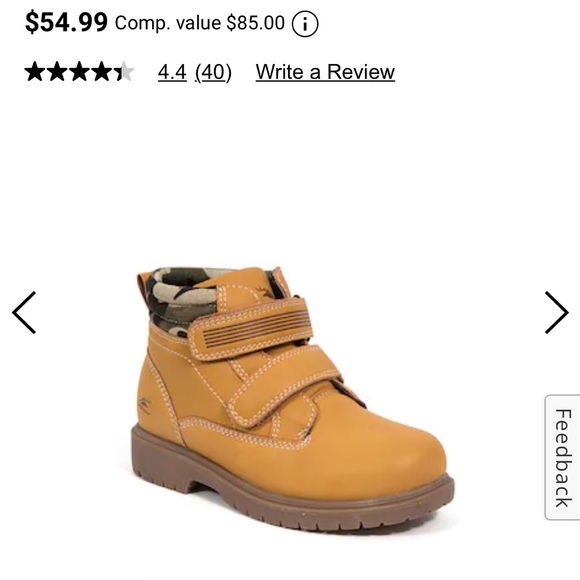This screenshot has height=580, width=580.
Task: Click the brown rubber sole of the boot
Action: coord(292,492)
